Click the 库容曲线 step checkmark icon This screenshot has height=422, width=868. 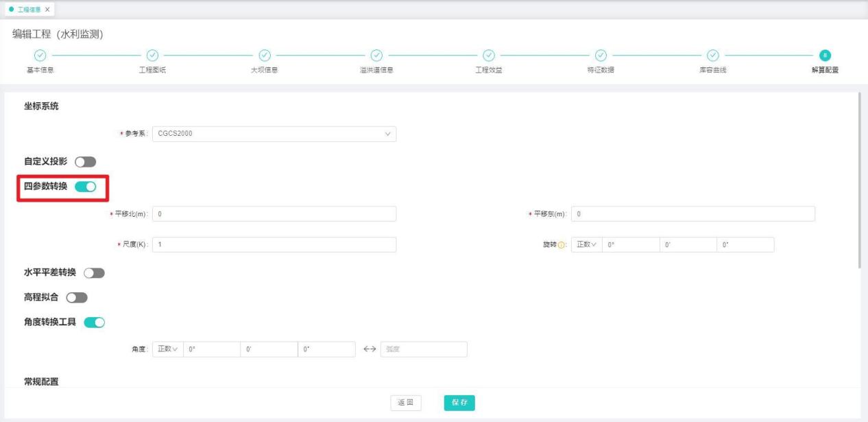click(712, 56)
